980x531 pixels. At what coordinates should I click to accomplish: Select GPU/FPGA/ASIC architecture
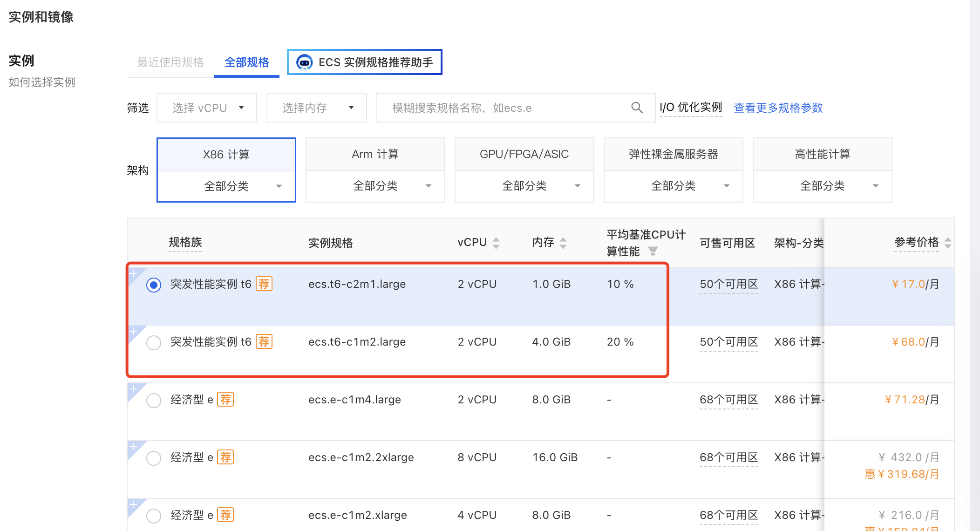[x=524, y=154]
